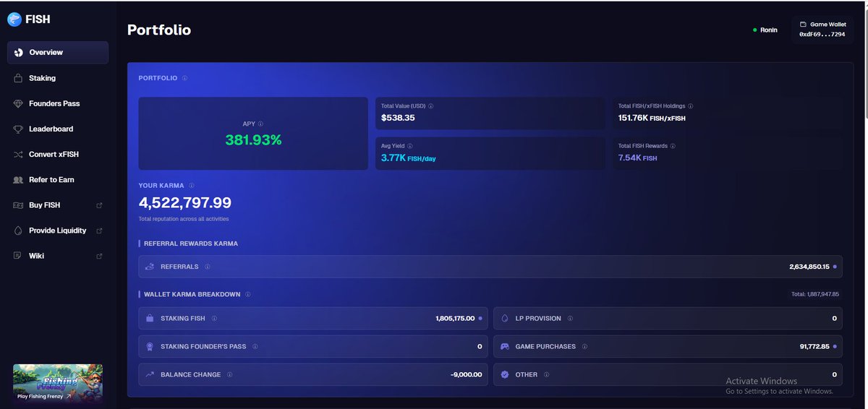Click external-link arrow beside Buy FISH
Image resolution: width=868 pixels, height=409 pixels.
tap(99, 205)
